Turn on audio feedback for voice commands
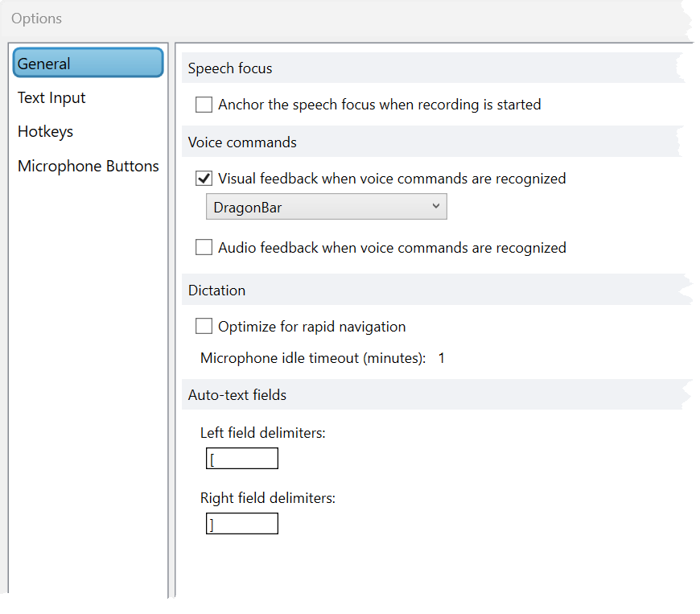Image resolution: width=700 pixels, height=614 pixels. click(204, 248)
